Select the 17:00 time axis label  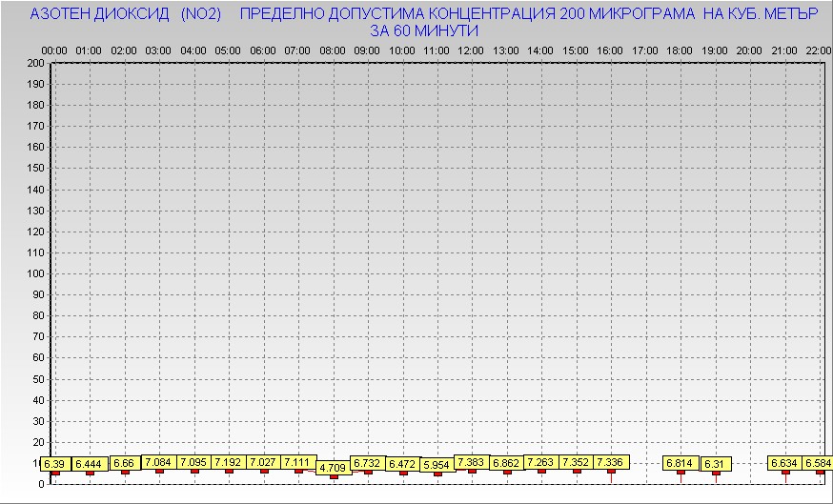coord(645,50)
